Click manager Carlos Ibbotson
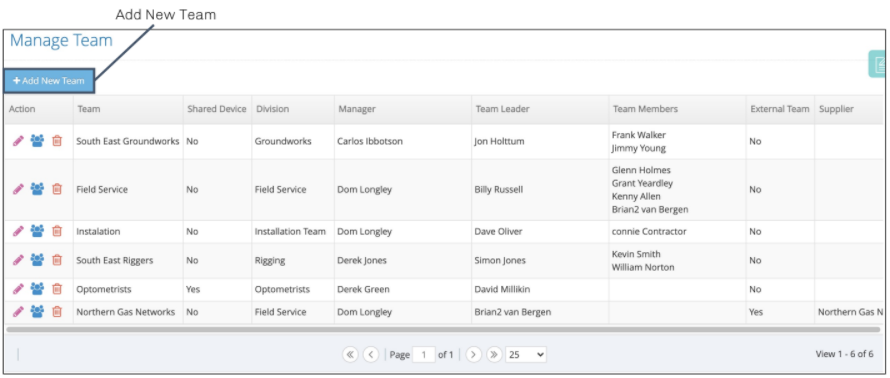 (x=370, y=141)
